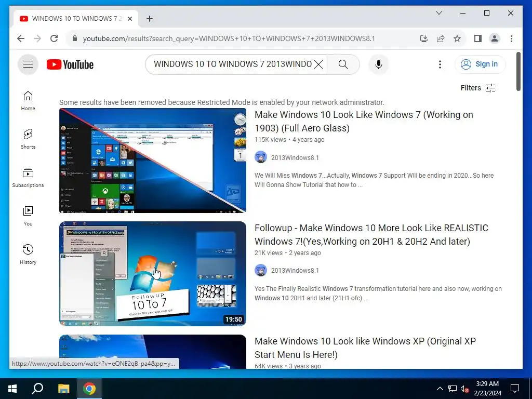
Task: Open Chrome profile avatar
Action: tap(495, 38)
